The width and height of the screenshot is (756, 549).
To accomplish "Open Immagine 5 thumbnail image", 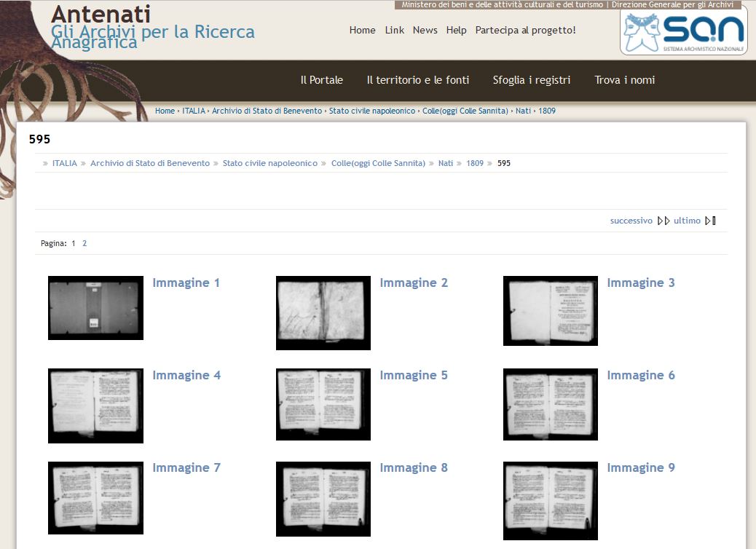I will pyautogui.click(x=323, y=405).
